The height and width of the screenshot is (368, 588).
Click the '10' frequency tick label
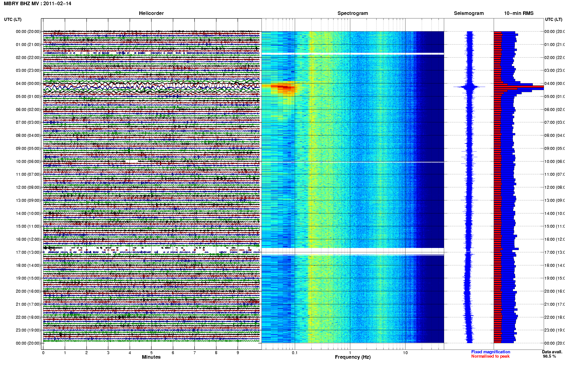[x=405, y=353]
